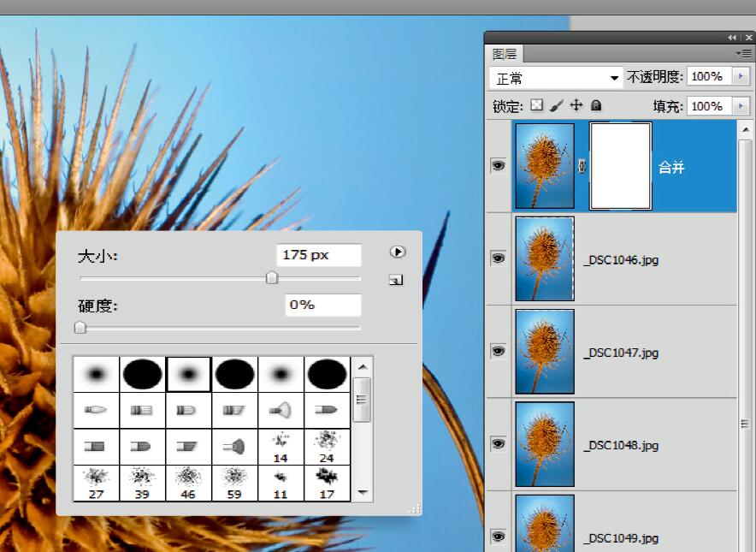Adjust the brush size (大小) slider handle

pos(272,277)
